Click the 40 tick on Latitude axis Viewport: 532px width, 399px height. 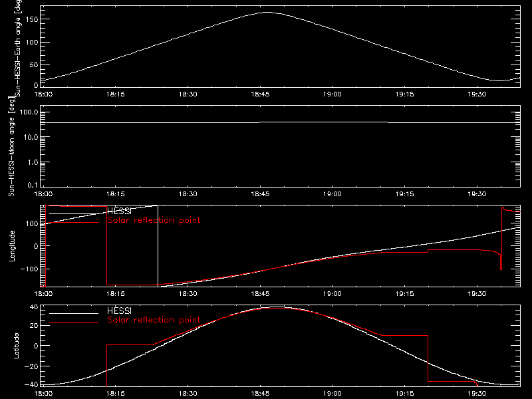pyautogui.click(x=35, y=307)
